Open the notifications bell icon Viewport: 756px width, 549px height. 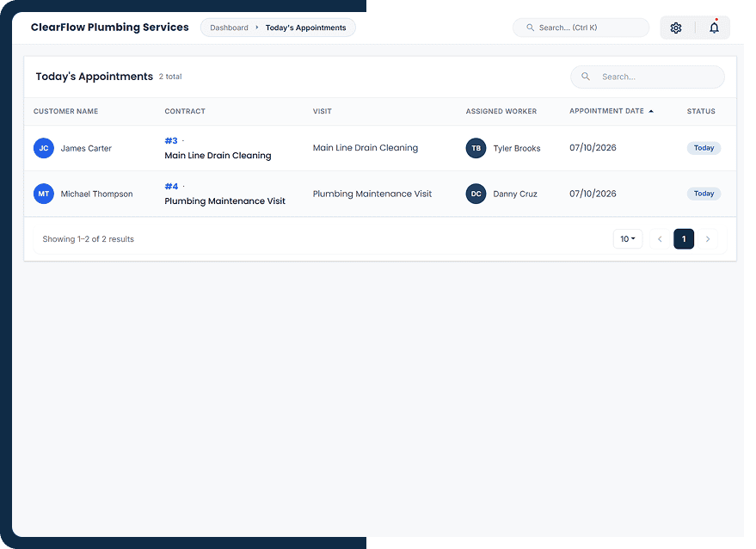[x=714, y=28]
